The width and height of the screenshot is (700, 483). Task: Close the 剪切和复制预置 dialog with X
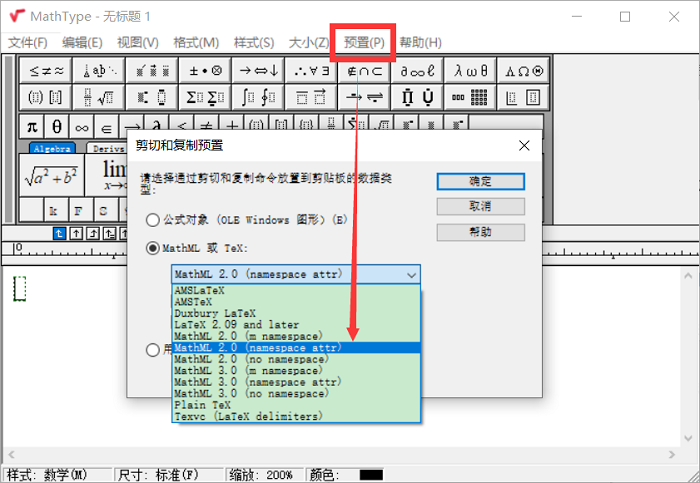coord(524,146)
